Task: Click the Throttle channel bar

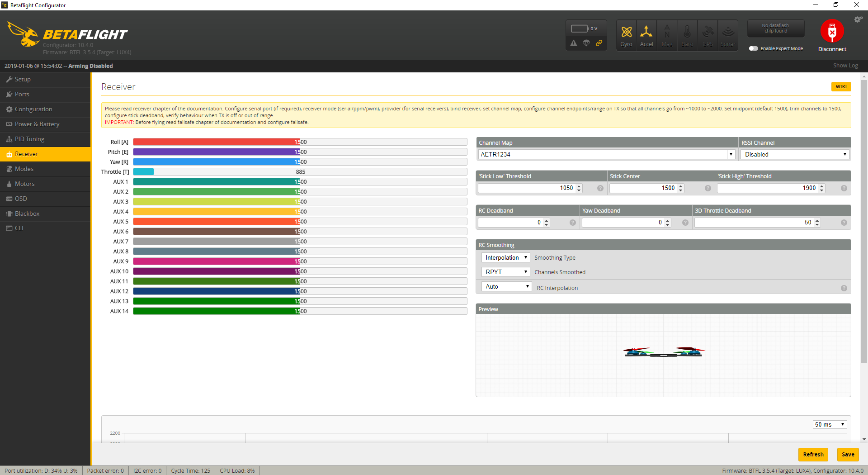Action: (x=300, y=172)
